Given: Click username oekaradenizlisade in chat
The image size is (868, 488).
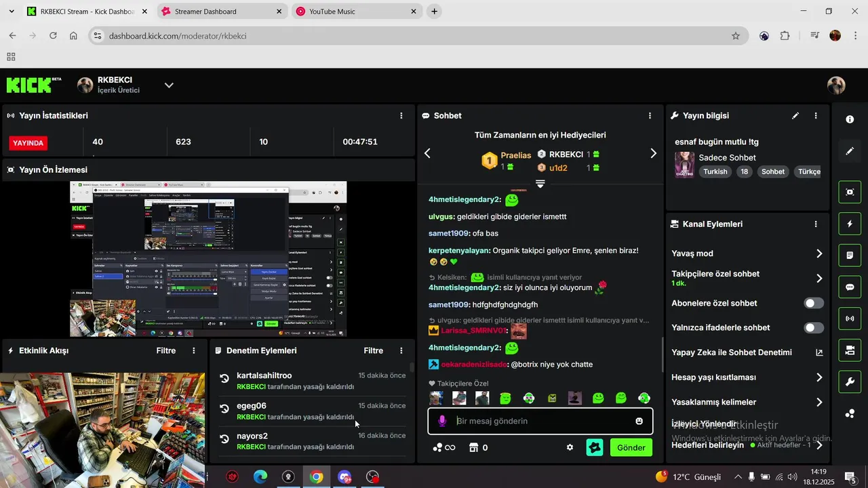Looking at the screenshot, I should [x=474, y=365].
